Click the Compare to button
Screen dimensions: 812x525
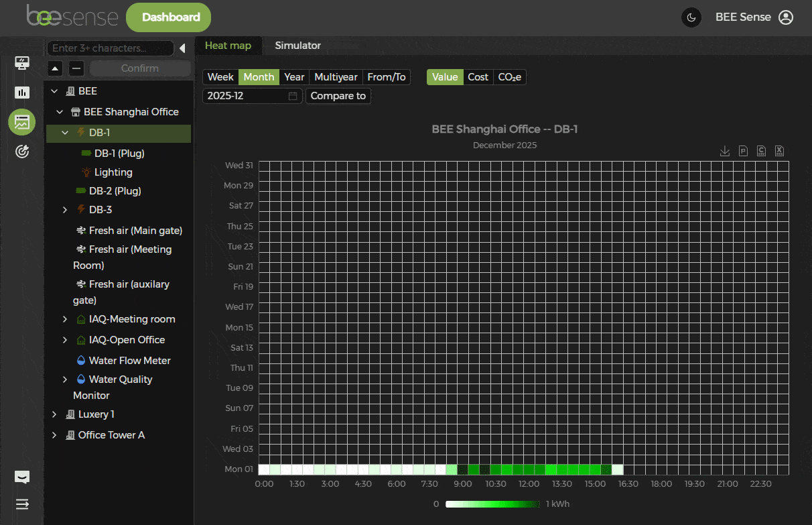click(x=338, y=96)
